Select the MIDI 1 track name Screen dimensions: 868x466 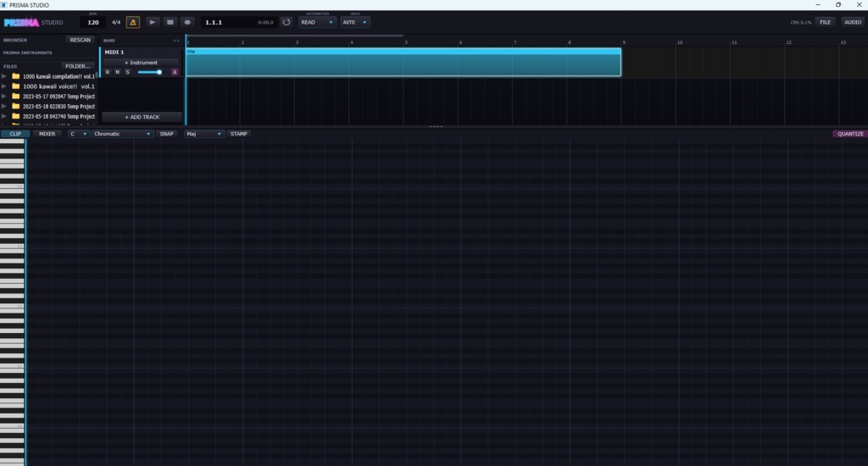114,52
